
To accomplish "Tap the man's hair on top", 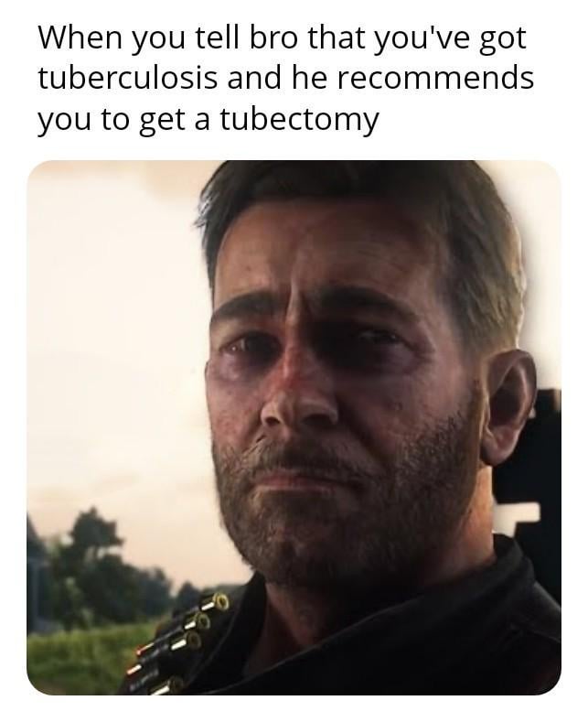I will coord(363,193).
